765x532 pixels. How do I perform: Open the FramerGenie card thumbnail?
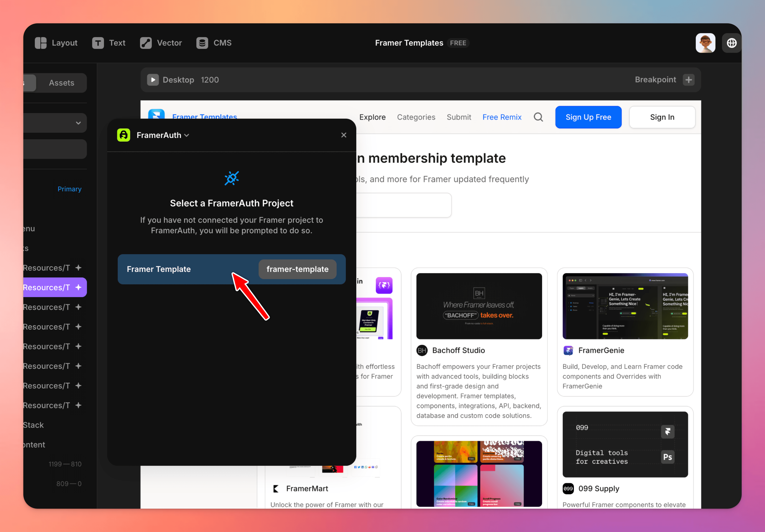click(625, 306)
